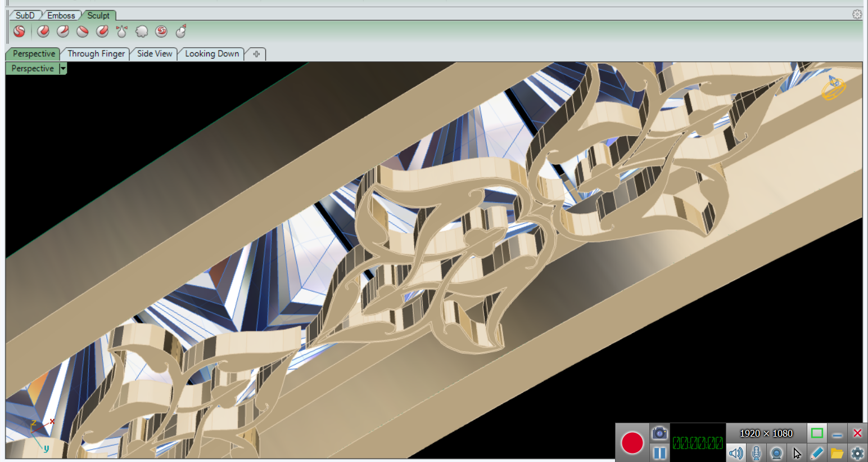
Task: Select the sculpt pinch tool icon
Action: 121,32
